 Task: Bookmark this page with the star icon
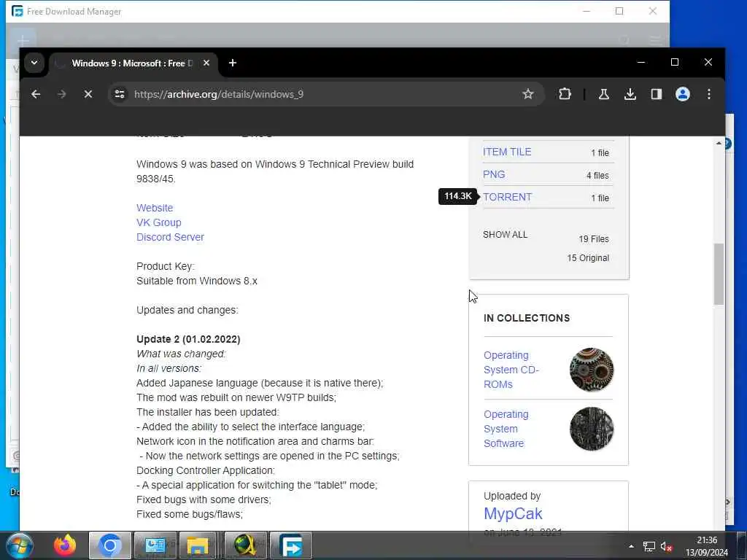tap(528, 94)
